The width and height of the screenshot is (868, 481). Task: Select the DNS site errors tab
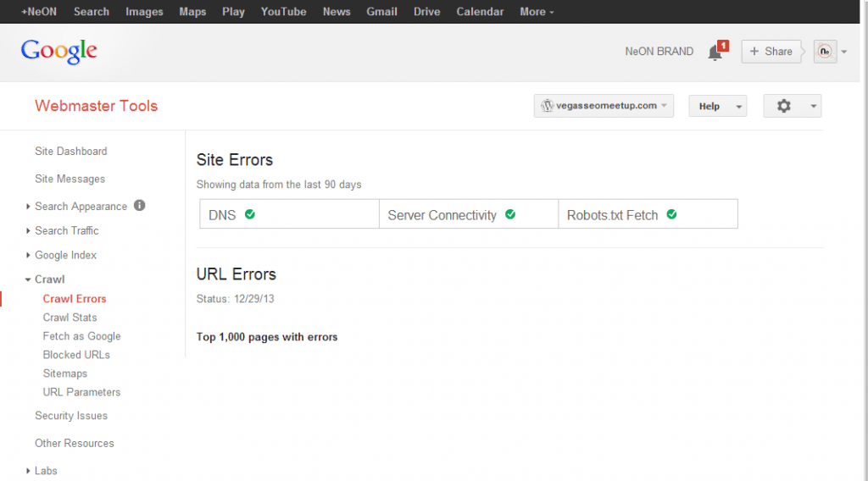[290, 214]
